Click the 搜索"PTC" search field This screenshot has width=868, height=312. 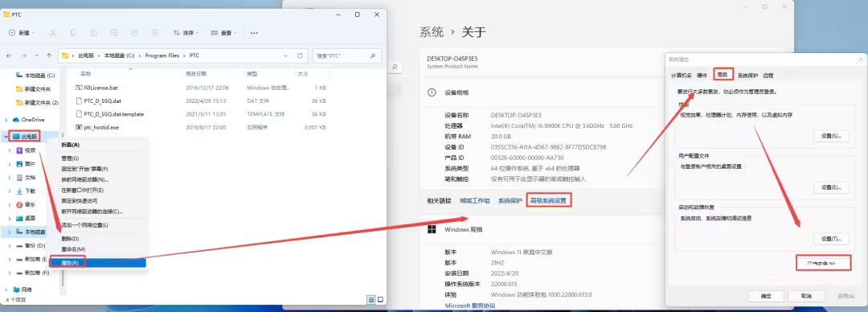[x=347, y=55]
